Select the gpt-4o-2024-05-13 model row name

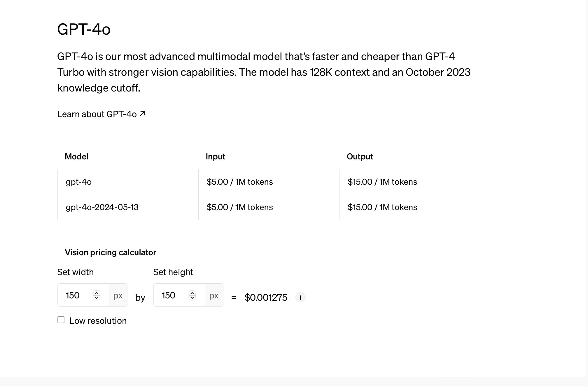(x=102, y=207)
